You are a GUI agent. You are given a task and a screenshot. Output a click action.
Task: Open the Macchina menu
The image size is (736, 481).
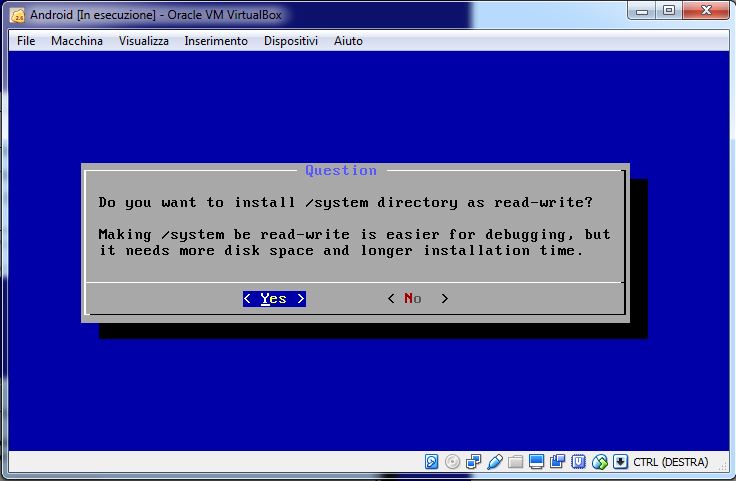77,41
